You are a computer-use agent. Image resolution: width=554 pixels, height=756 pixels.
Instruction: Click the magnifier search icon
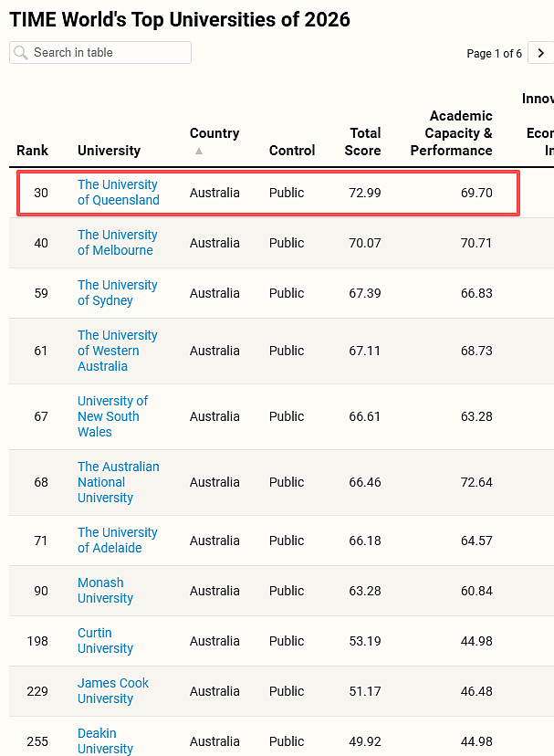point(21,52)
